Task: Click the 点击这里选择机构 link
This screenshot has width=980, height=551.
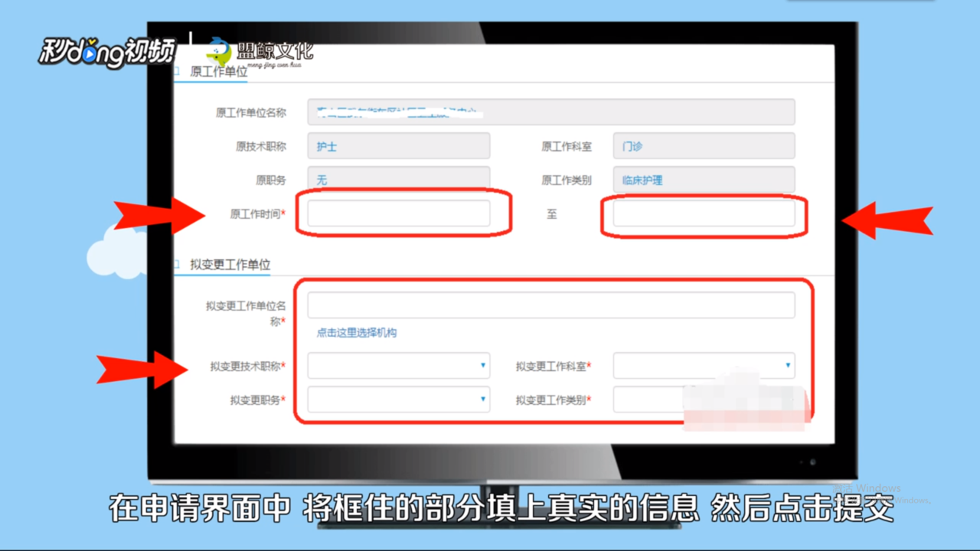Action: 357,332
